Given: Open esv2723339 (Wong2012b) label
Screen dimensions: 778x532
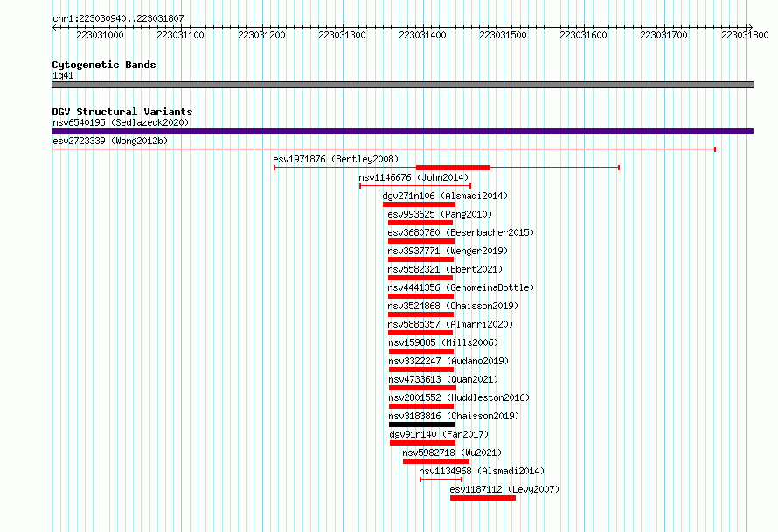Looking at the screenshot, I should 110,141.
